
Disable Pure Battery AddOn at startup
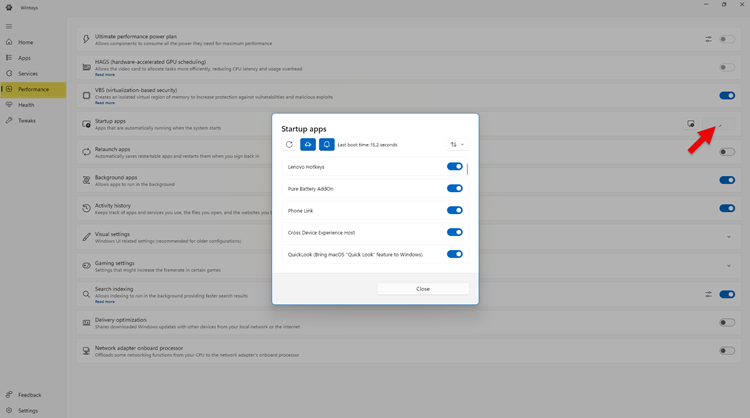coord(455,189)
